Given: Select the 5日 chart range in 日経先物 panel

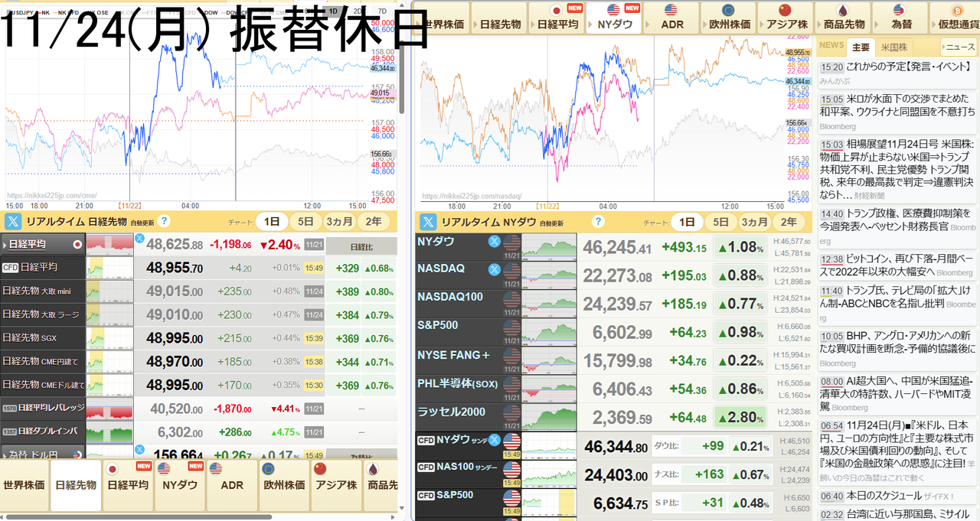Looking at the screenshot, I should tap(305, 222).
